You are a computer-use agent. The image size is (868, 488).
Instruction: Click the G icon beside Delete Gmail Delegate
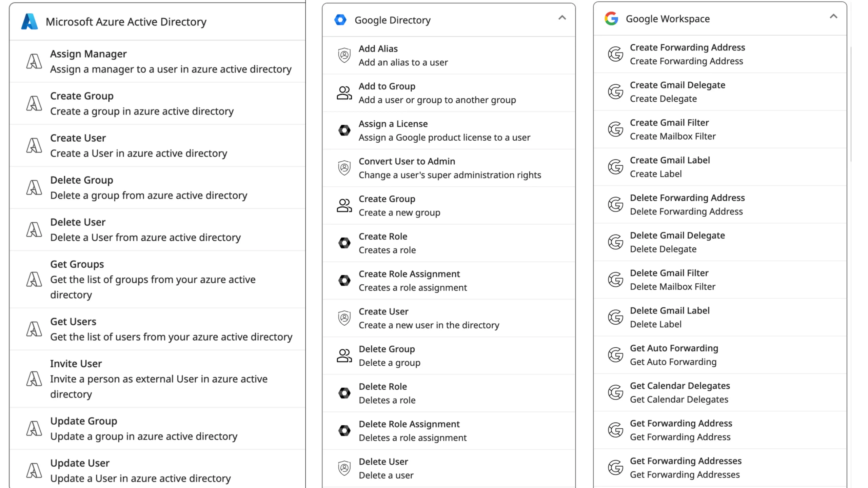[615, 242]
